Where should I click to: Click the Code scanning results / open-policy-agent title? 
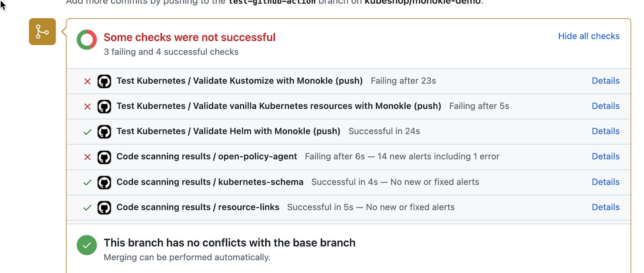coord(206,156)
